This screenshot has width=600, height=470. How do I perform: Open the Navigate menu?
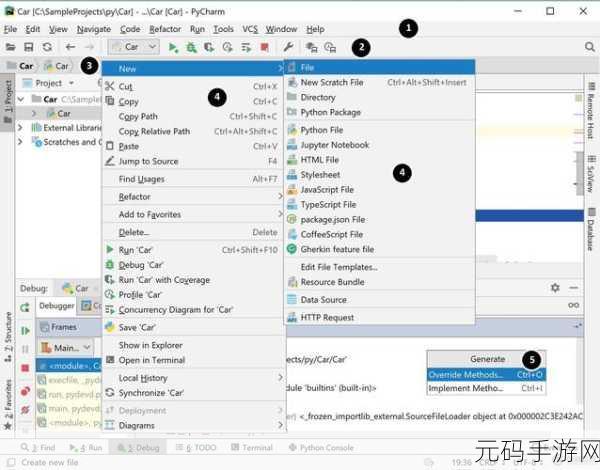94,29
